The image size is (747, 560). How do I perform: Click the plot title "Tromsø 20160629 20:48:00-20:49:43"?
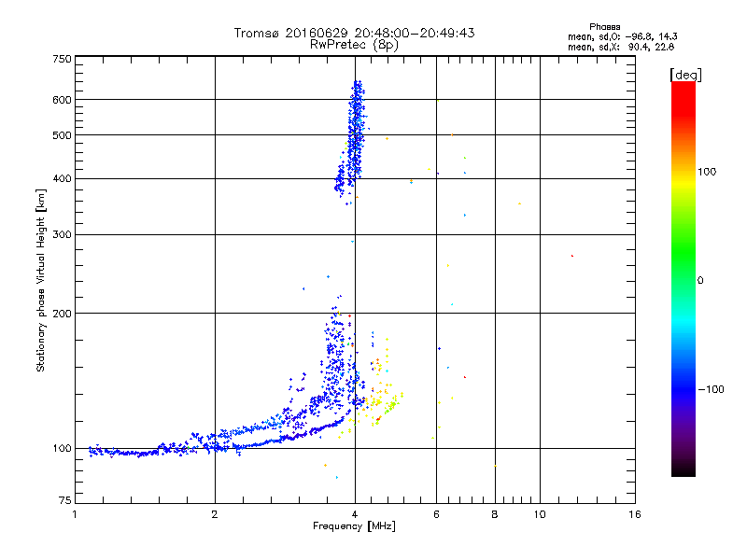354,33
